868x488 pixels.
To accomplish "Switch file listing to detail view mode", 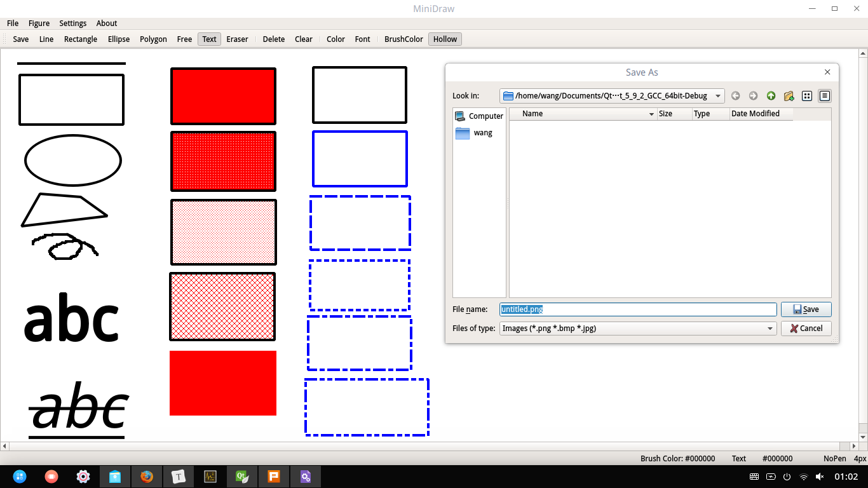I will [x=825, y=95].
